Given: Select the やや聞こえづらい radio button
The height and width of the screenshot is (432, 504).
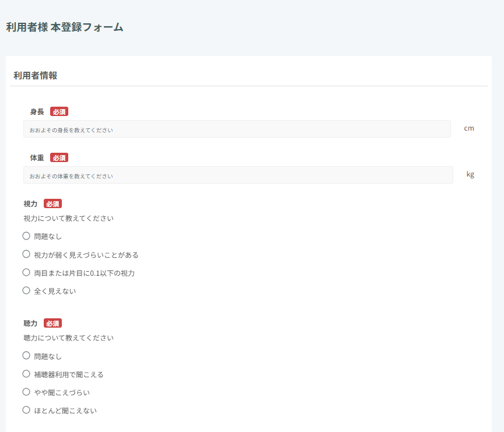Looking at the screenshot, I should [26, 392].
